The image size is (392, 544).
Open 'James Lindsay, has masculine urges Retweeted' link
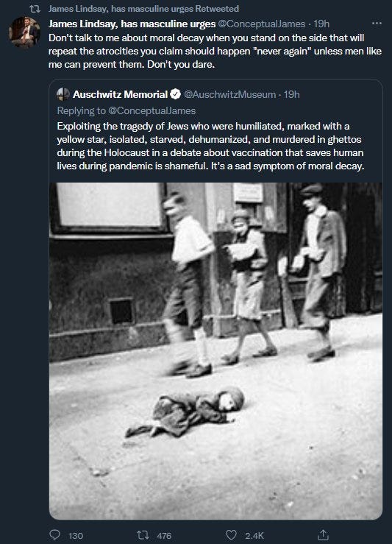point(143,9)
